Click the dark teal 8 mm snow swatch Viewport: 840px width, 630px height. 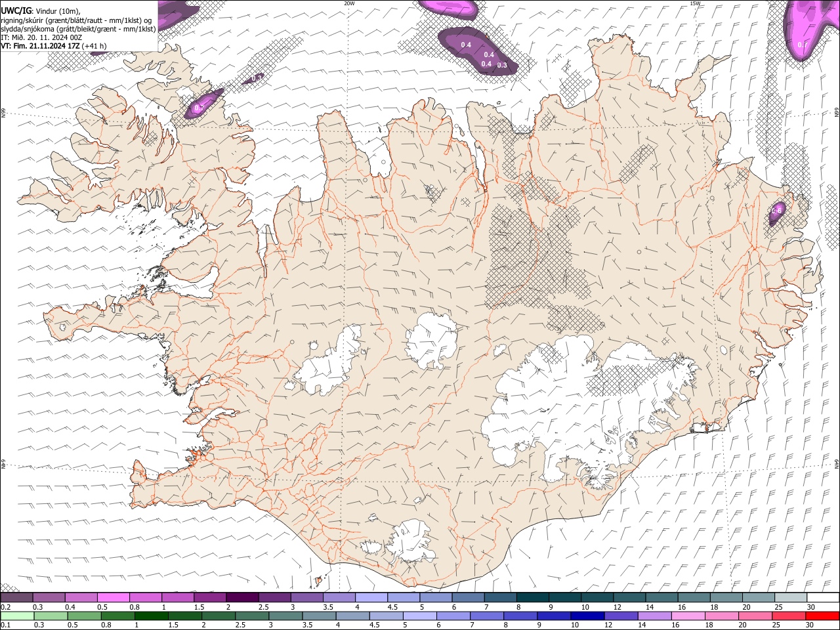(532, 598)
